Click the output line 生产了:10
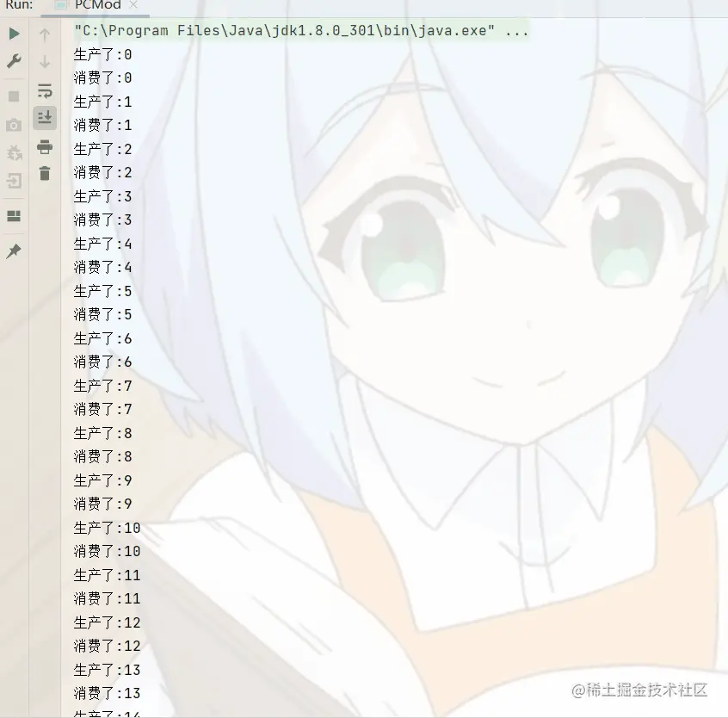This screenshot has height=718, width=728. [x=107, y=529]
